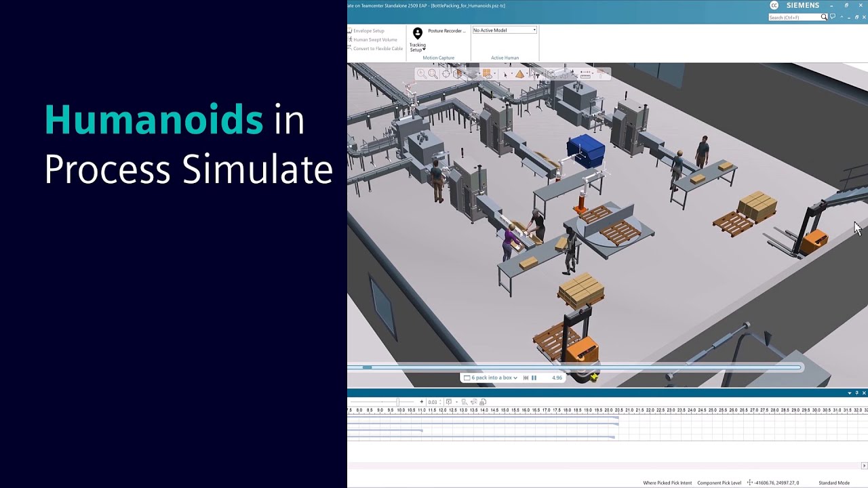Click the Active Human group label
The height and width of the screenshot is (488, 868).
505,58
